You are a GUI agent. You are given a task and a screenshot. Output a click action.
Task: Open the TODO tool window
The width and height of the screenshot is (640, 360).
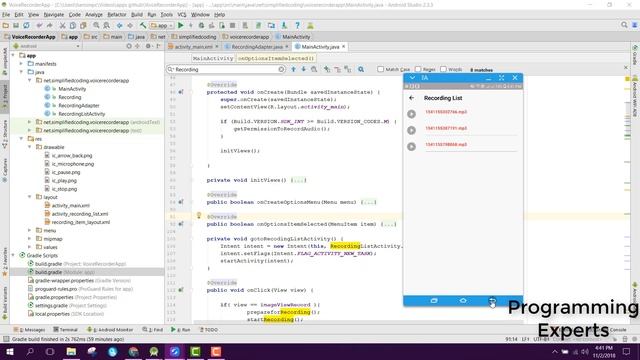pyautogui.click(x=209, y=330)
